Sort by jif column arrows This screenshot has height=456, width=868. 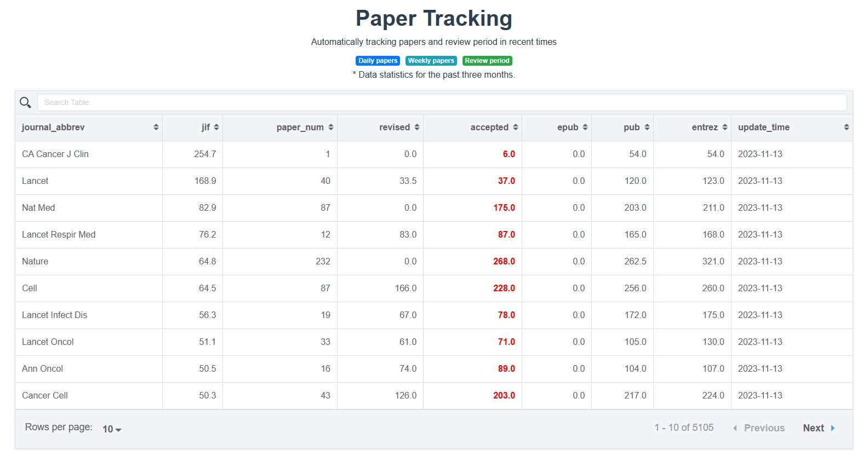(216, 127)
